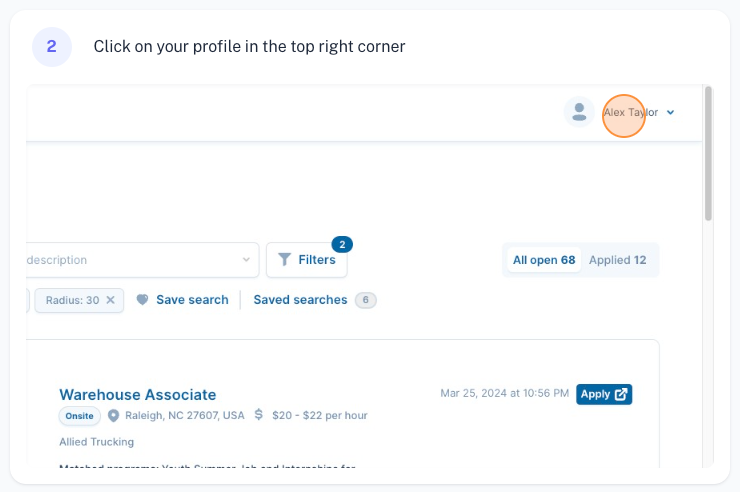This screenshot has width=740, height=492.
Task: Click the Save search link
Action: [x=192, y=300]
